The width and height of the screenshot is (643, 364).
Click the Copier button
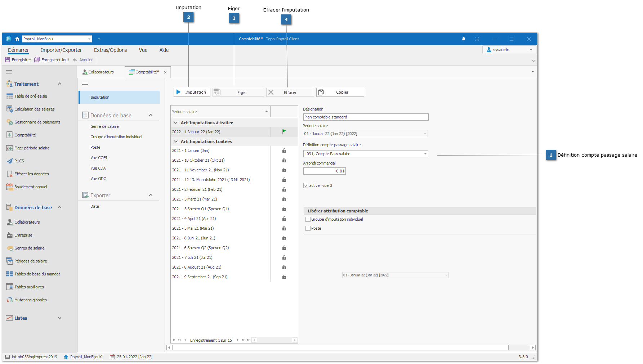coord(340,92)
